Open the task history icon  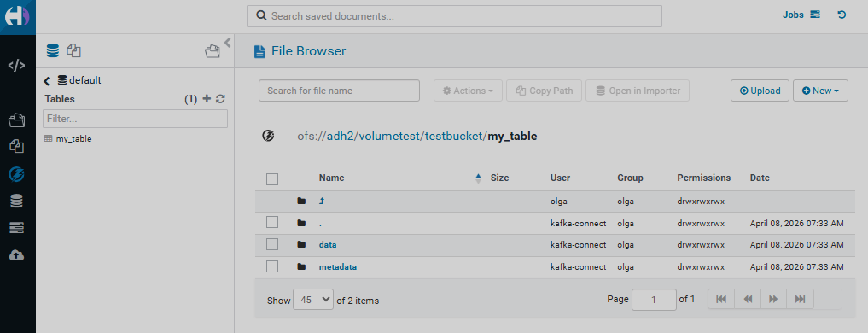tap(842, 15)
